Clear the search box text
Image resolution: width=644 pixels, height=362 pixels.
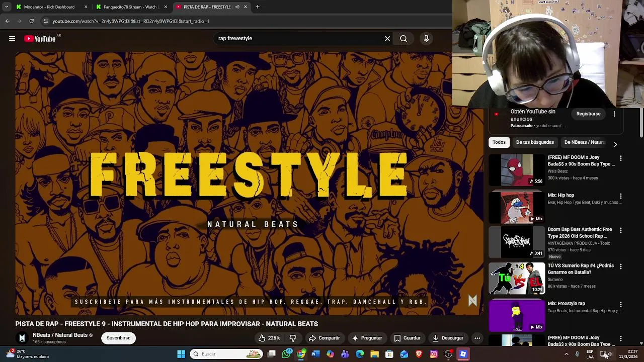coord(387,39)
